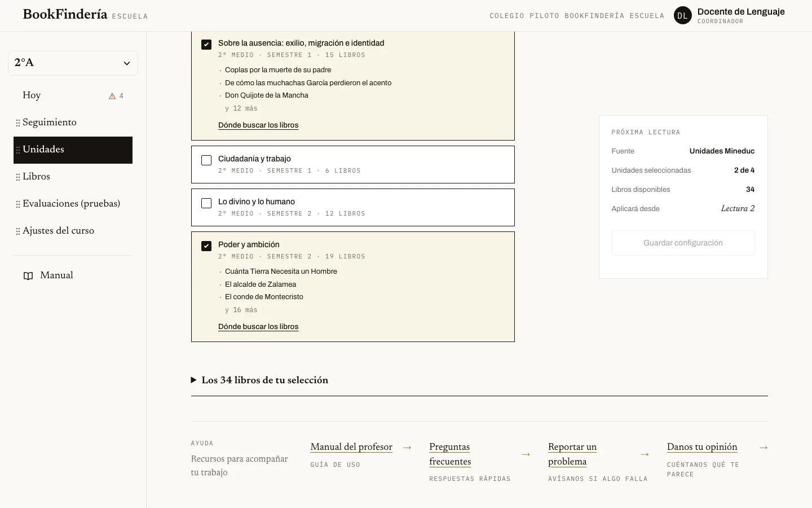Open Evaluaciones (pruebas) section

click(73, 204)
